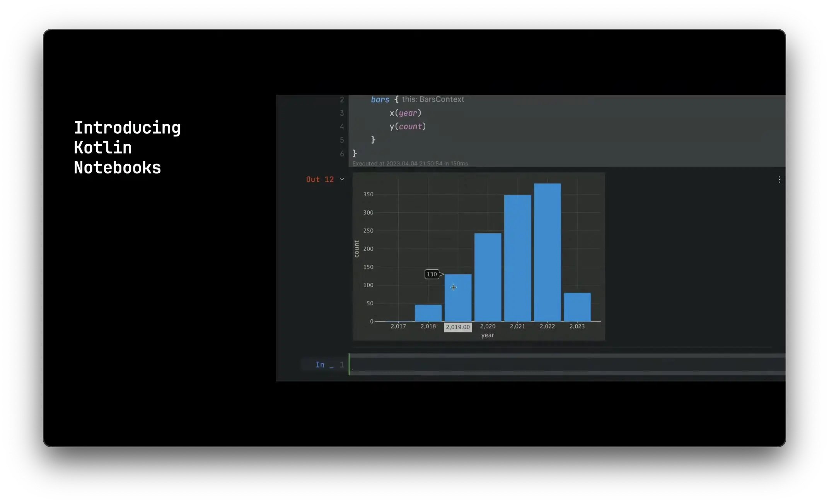This screenshot has height=504, width=829.
Task: Collapse the Out 12 output chevron
Action: point(342,179)
